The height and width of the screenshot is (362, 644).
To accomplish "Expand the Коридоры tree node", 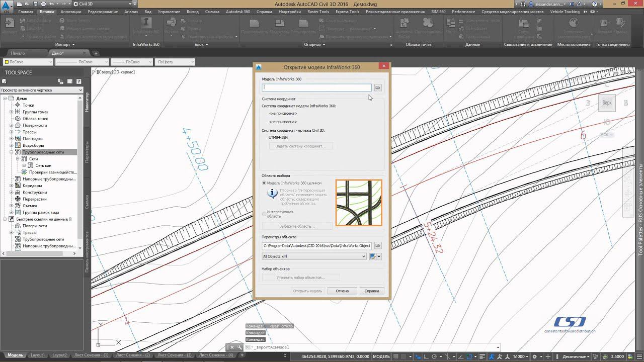I will tap(11, 186).
